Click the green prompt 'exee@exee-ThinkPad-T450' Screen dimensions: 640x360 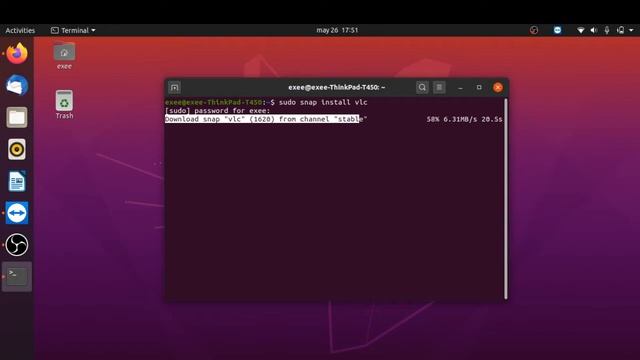coord(213,102)
